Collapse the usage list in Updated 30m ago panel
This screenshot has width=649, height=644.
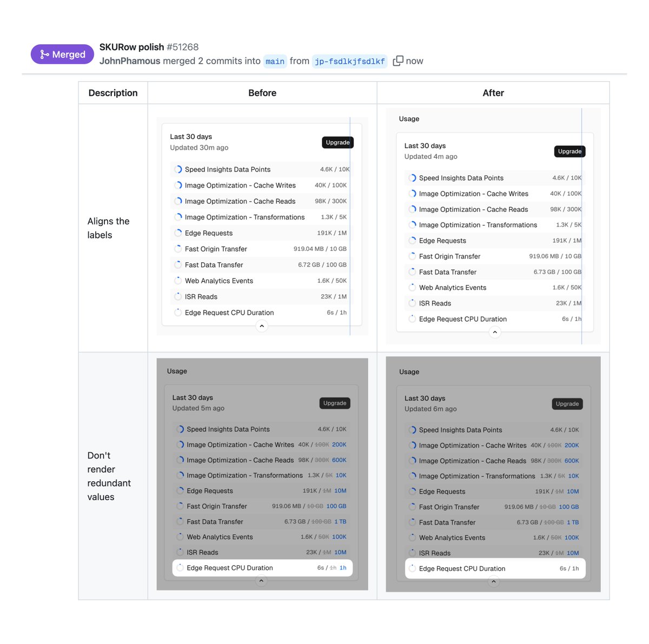pyautogui.click(x=262, y=326)
